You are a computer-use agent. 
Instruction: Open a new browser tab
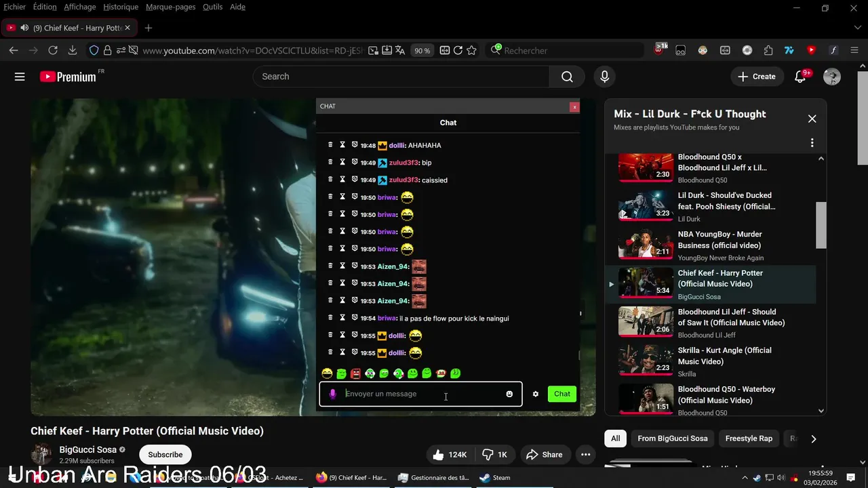(149, 28)
